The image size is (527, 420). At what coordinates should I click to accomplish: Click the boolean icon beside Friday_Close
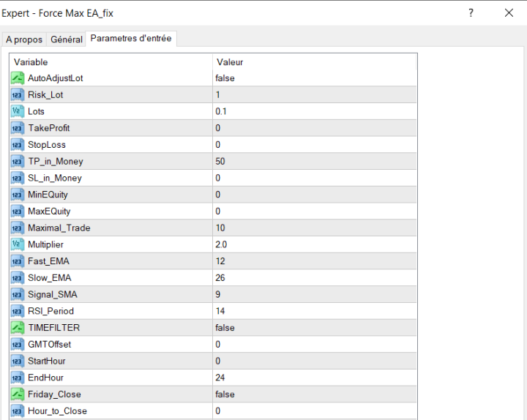click(x=18, y=394)
